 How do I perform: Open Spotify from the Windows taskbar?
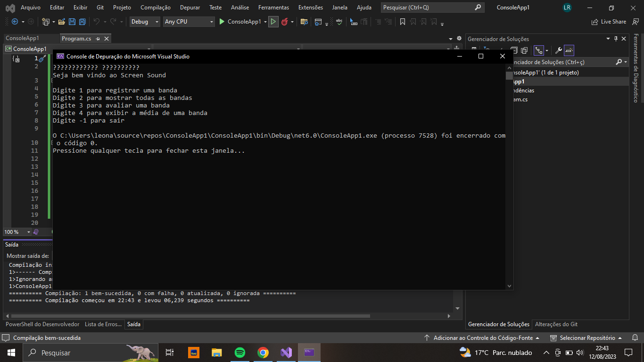(240, 353)
